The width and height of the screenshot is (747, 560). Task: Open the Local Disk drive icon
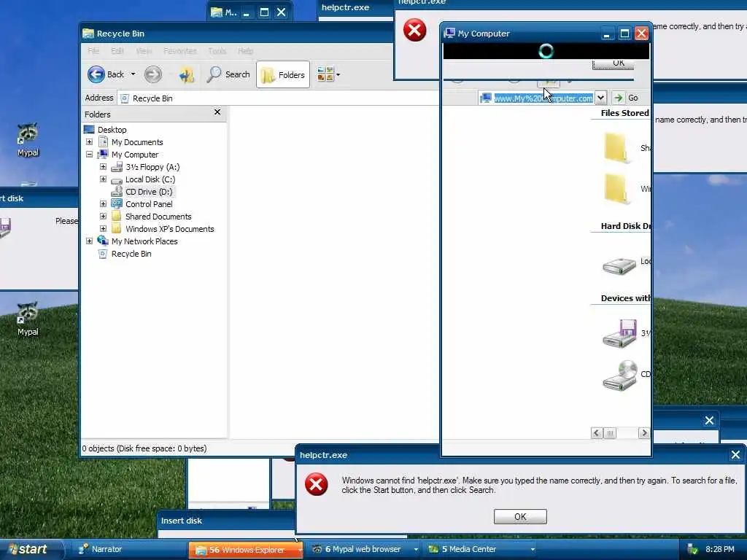(619, 265)
